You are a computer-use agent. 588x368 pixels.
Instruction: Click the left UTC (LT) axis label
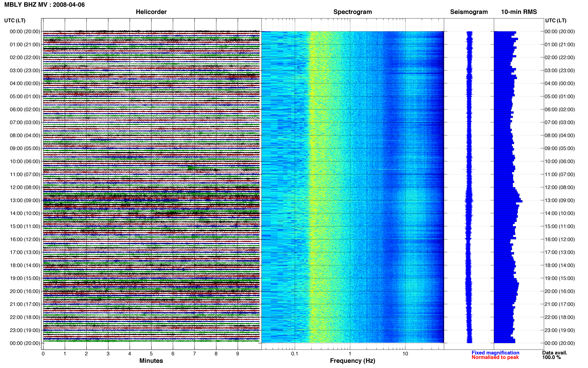click(x=15, y=20)
